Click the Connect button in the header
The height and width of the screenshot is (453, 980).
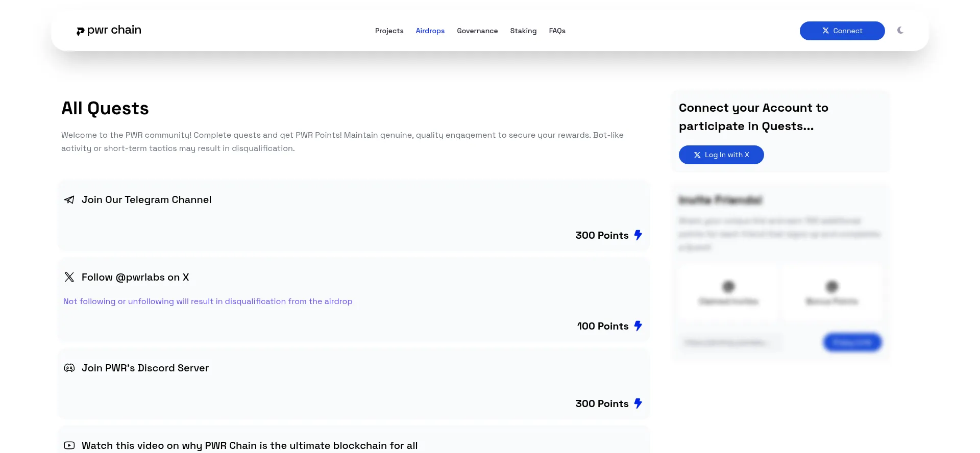pos(842,31)
